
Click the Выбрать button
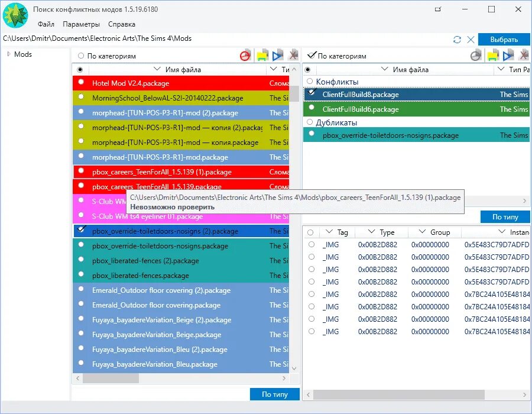504,40
